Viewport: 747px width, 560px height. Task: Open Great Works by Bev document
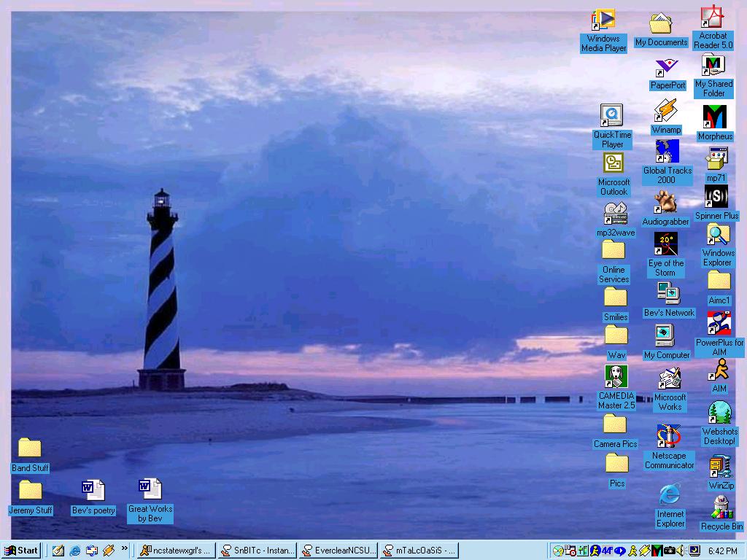[150, 489]
